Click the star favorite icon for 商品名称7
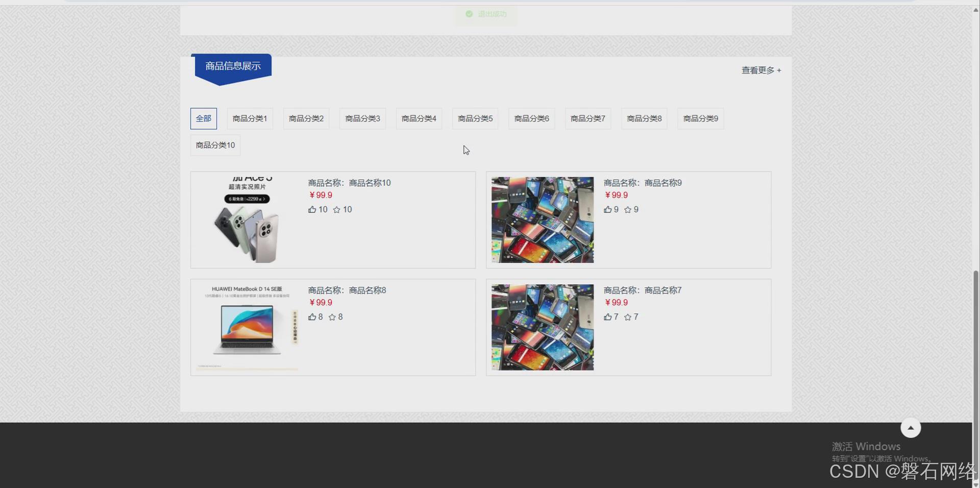The height and width of the screenshot is (488, 980). [x=628, y=317]
